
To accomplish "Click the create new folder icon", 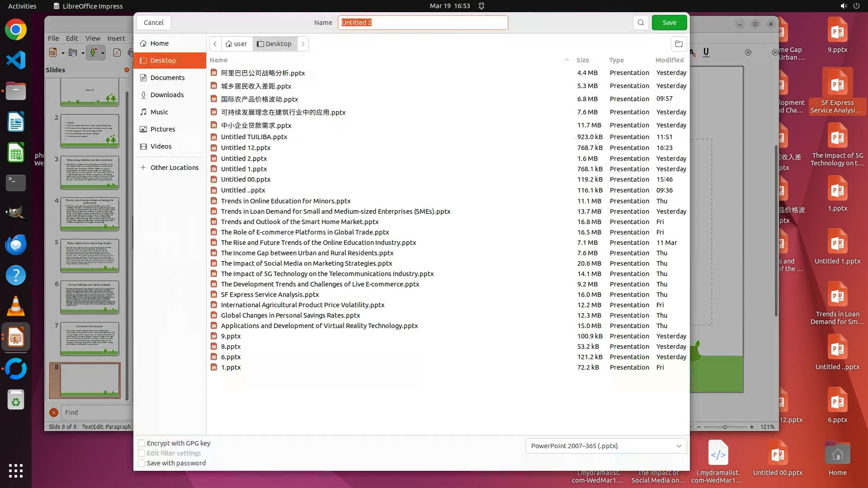I will [679, 44].
